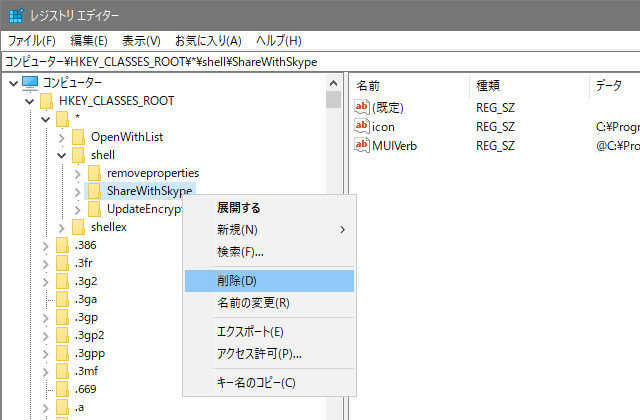640x420 pixels.
Task: Click the コンピューター computer icon in tree
Action: pyautogui.click(x=30, y=82)
